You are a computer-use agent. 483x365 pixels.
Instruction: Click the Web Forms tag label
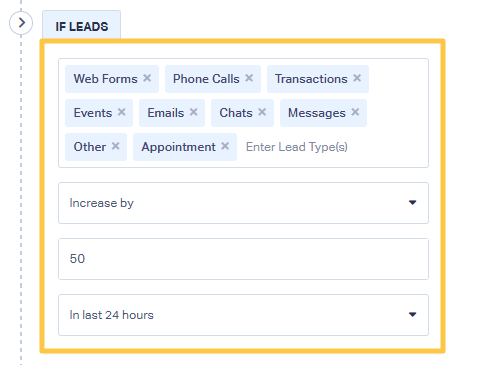click(105, 79)
